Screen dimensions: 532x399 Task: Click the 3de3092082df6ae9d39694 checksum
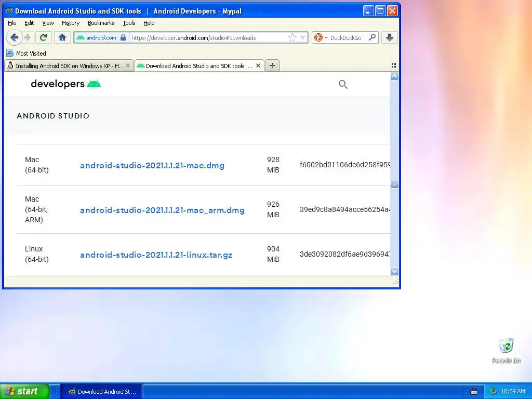click(345, 255)
